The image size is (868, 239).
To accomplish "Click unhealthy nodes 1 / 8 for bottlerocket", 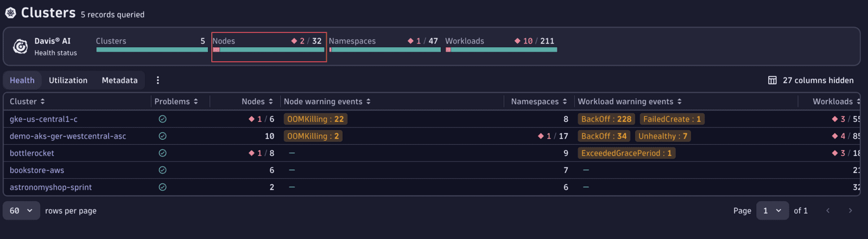I will [x=262, y=153].
